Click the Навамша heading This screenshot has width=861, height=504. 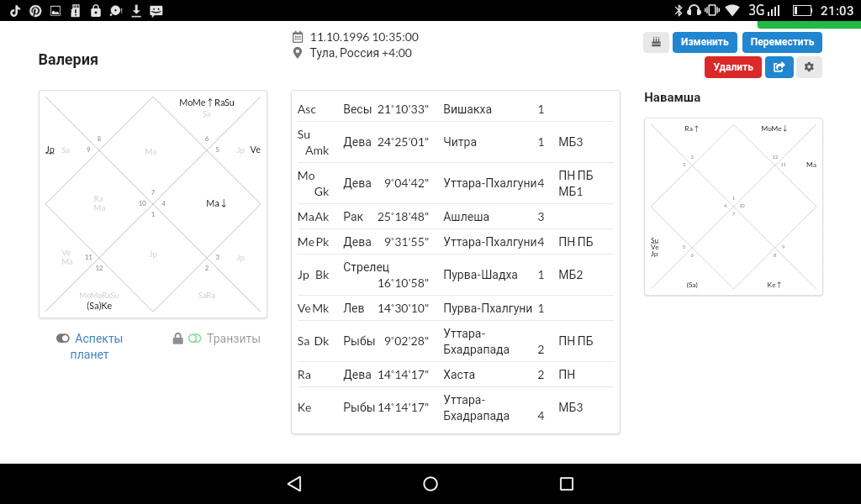pos(672,97)
